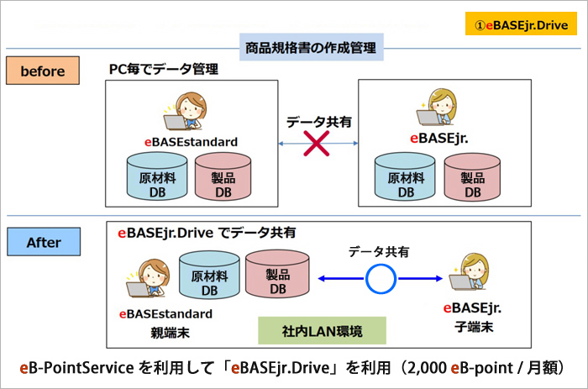Click the blue arrow pointing toward 子端末 user
The width and height of the screenshot is (588, 389).
(x=420, y=279)
